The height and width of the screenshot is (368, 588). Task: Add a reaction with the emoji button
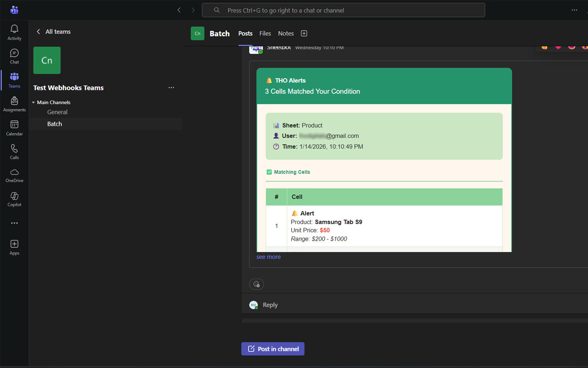[x=256, y=284]
